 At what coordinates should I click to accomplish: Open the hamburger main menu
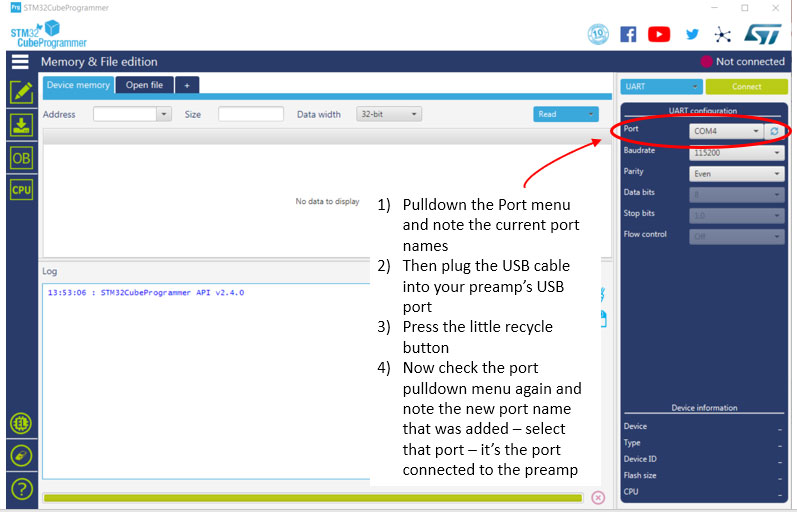[x=20, y=62]
